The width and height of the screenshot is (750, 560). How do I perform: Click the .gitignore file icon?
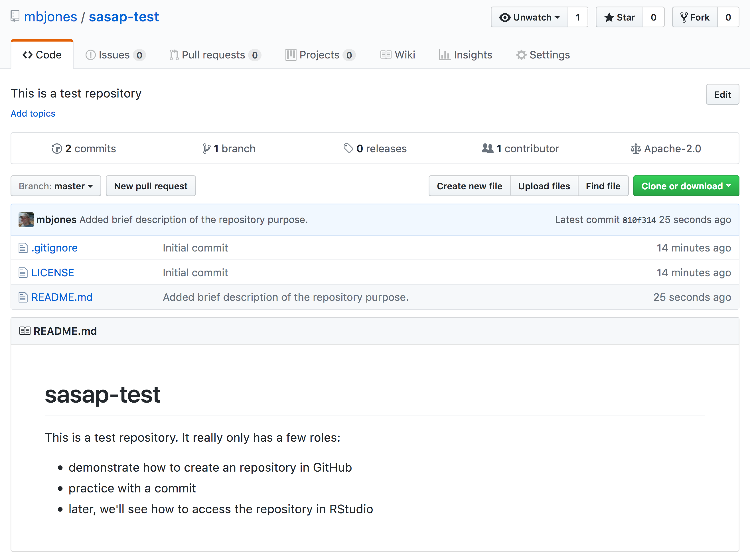pos(23,248)
